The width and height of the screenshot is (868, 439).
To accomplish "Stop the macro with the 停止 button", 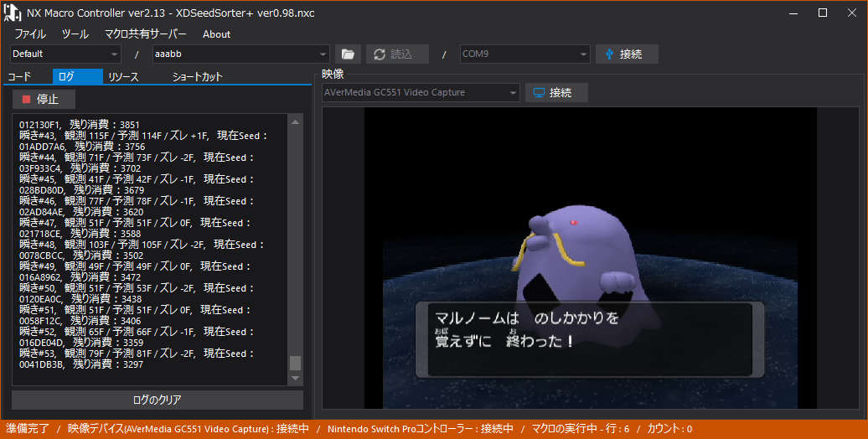I will (44, 99).
